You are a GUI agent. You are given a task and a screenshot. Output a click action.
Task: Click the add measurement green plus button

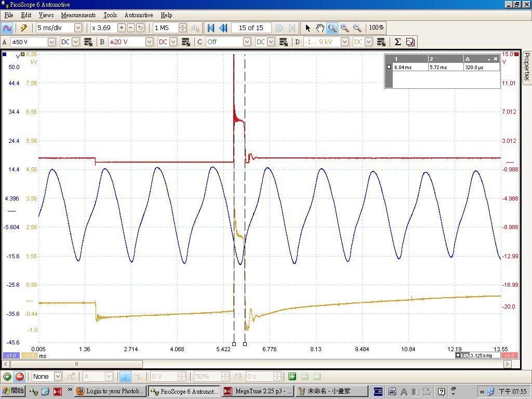(292, 377)
